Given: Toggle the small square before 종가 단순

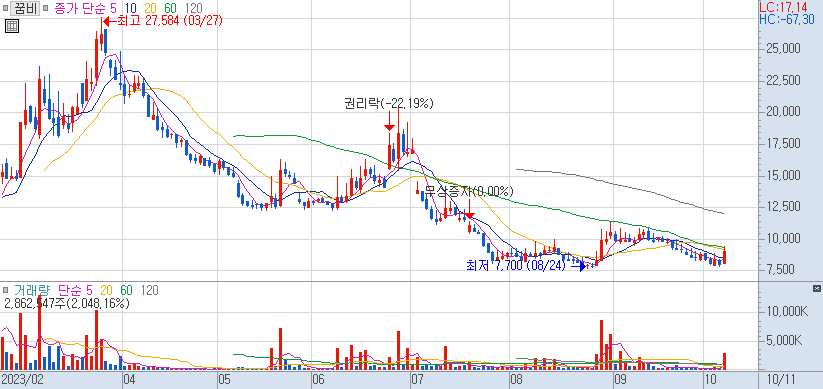Looking at the screenshot, I should pos(46,8).
